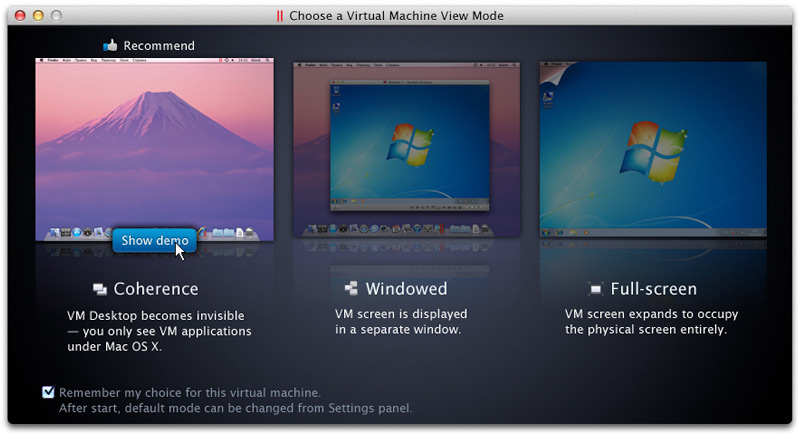Choose the Windowed heading label
Image resolution: width=799 pixels, height=435 pixels.
406,289
